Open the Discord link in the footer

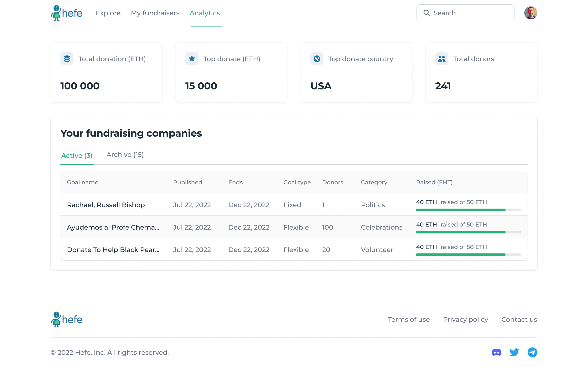tap(496, 352)
